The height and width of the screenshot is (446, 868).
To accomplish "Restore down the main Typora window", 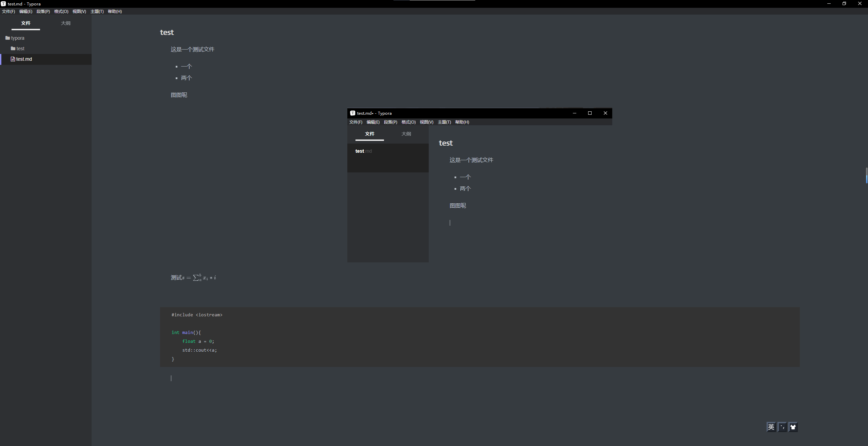I will coord(844,4).
